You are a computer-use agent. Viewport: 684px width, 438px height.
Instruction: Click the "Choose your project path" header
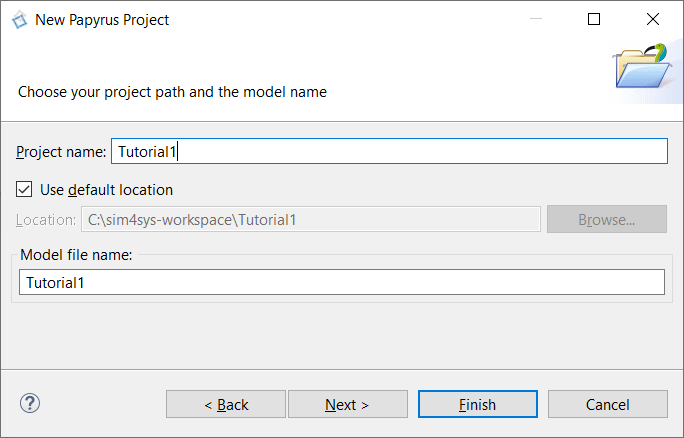click(172, 92)
